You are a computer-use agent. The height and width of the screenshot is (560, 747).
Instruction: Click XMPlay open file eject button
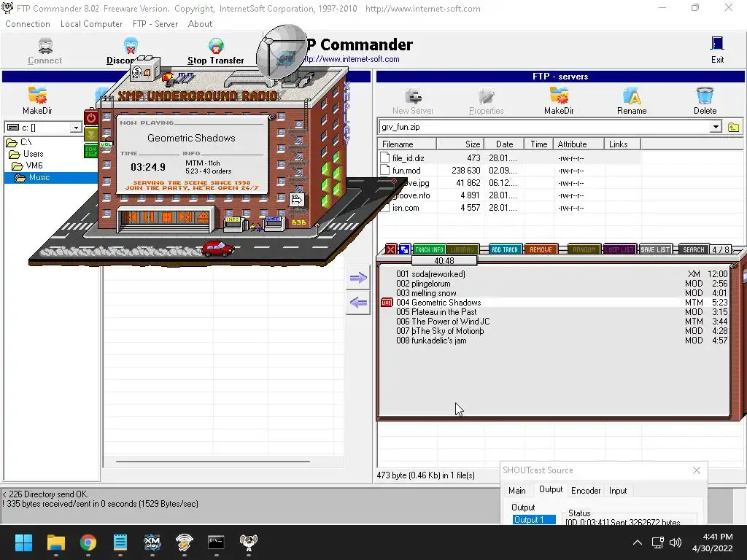pos(203,217)
